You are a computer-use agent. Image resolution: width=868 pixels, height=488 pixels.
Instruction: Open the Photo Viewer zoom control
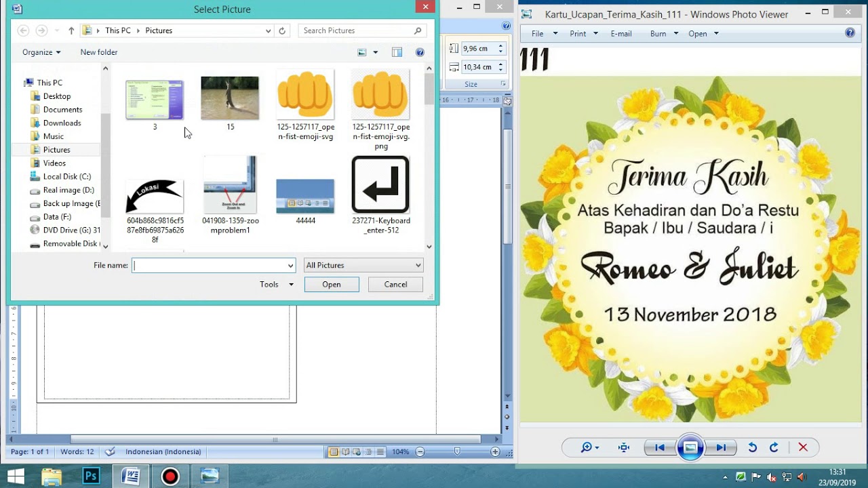(590, 447)
